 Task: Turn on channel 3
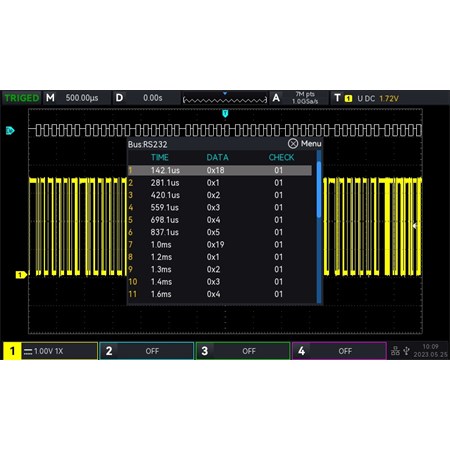click(243, 351)
